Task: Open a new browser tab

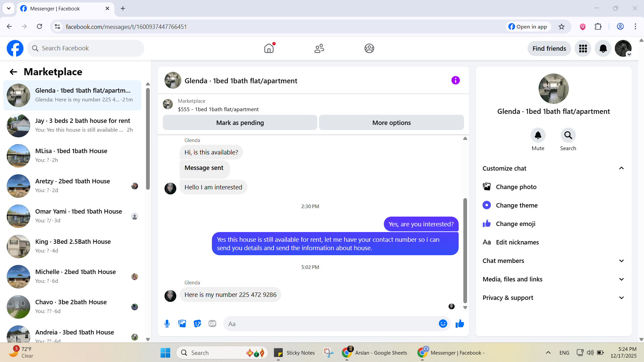Action: click(x=123, y=8)
